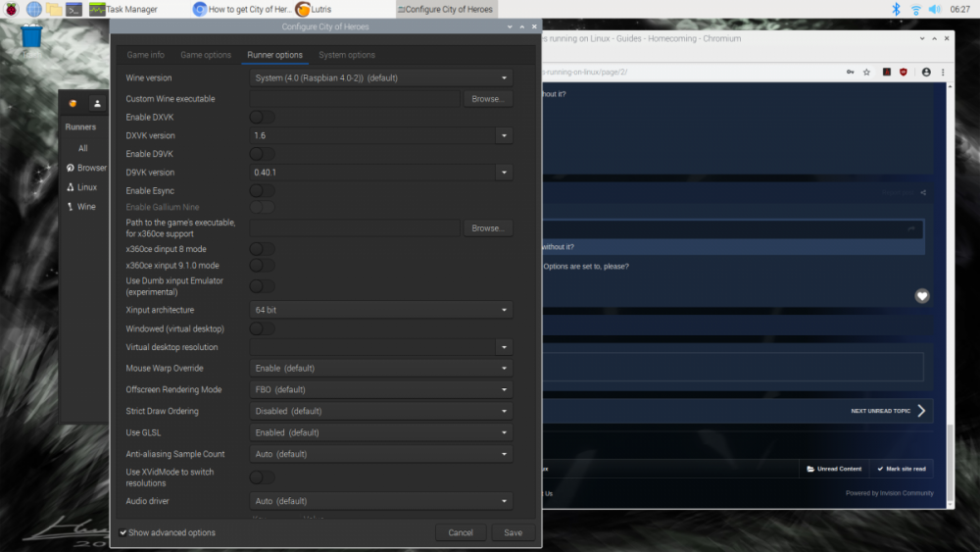Open the Offscreen Rendering Mode dropdown

(x=381, y=389)
